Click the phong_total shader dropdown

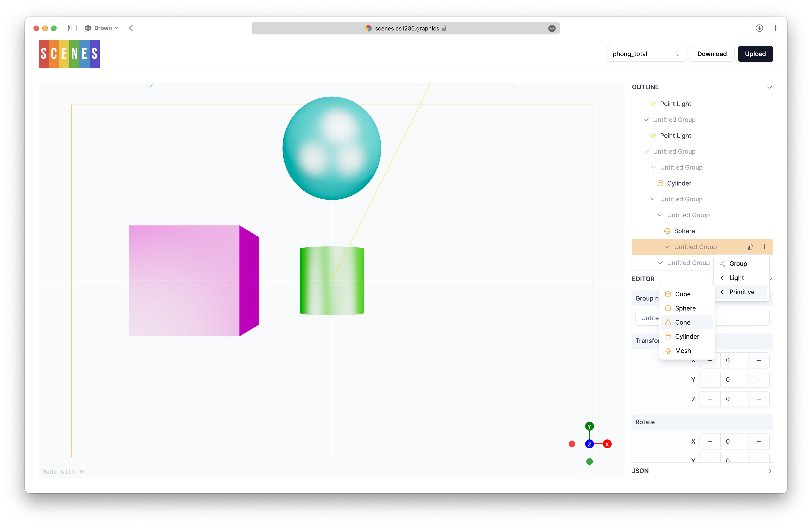click(x=645, y=54)
